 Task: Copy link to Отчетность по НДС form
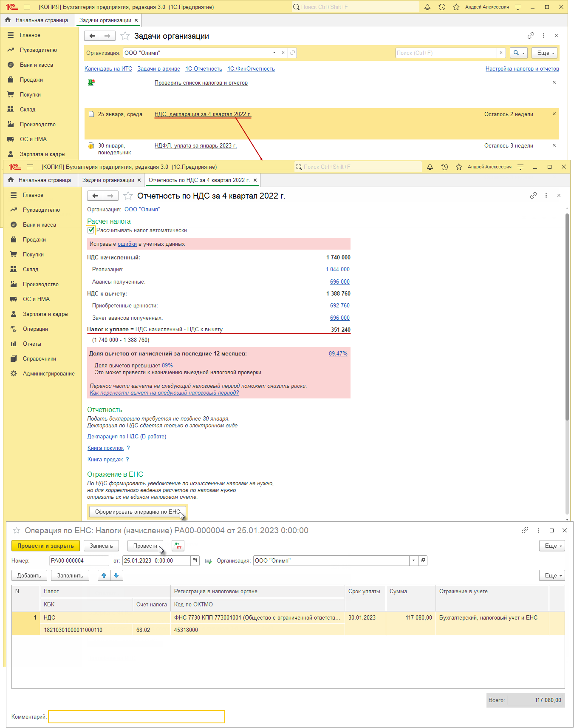(533, 196)
